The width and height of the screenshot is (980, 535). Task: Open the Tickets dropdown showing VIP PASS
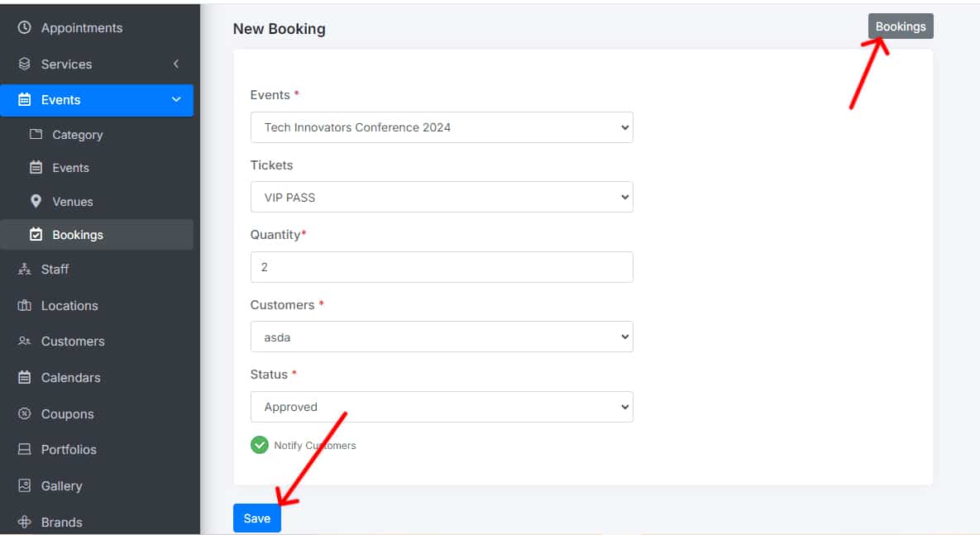click(x=441, y=198)
